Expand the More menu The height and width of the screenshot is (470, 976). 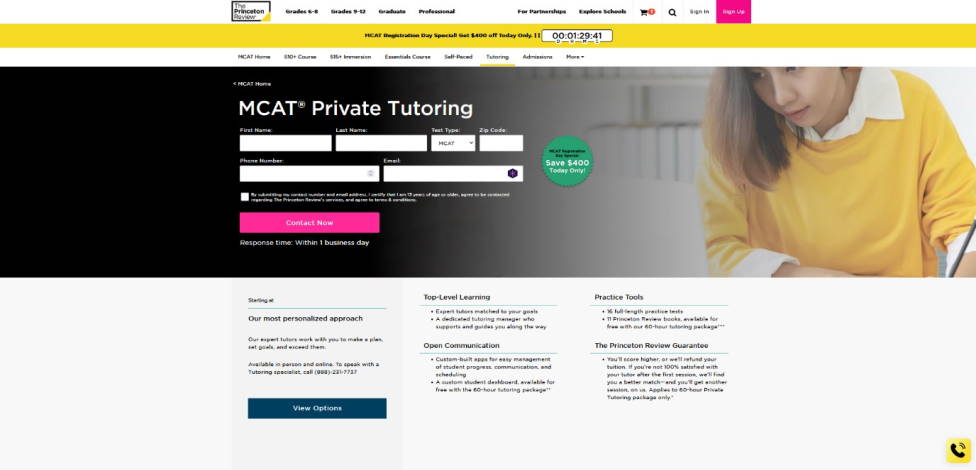click(x=575, y=57)
